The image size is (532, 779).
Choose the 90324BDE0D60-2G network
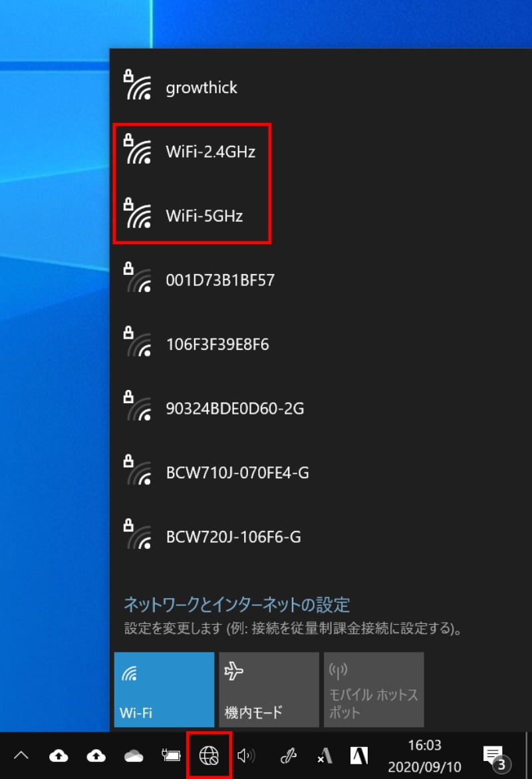tap(321, 408)
